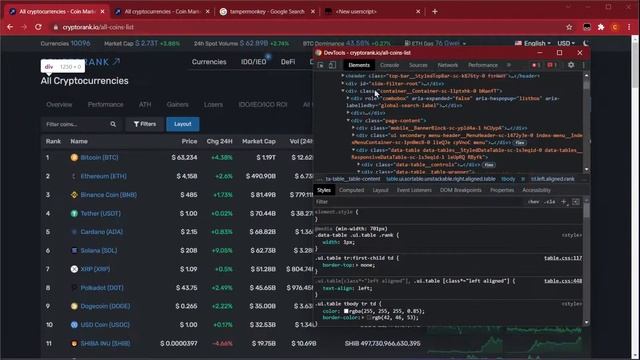Screen dimensions: 640x360
Task: Open the Chrome profile avatar
Action: 615,27
